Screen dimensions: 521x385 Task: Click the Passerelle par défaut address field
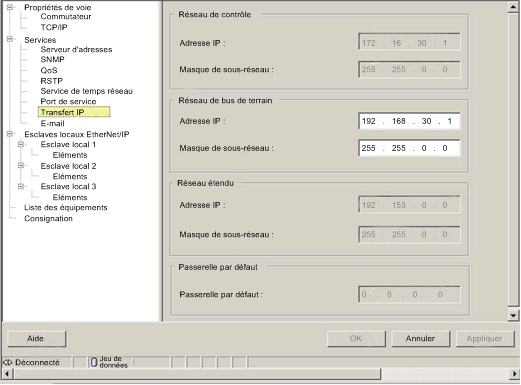pyautogui.click(x=409, y=294)
